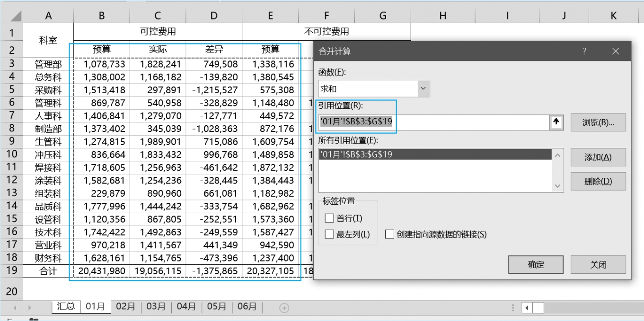Click horizontal scrollbar left arrow

click(527, 308)
